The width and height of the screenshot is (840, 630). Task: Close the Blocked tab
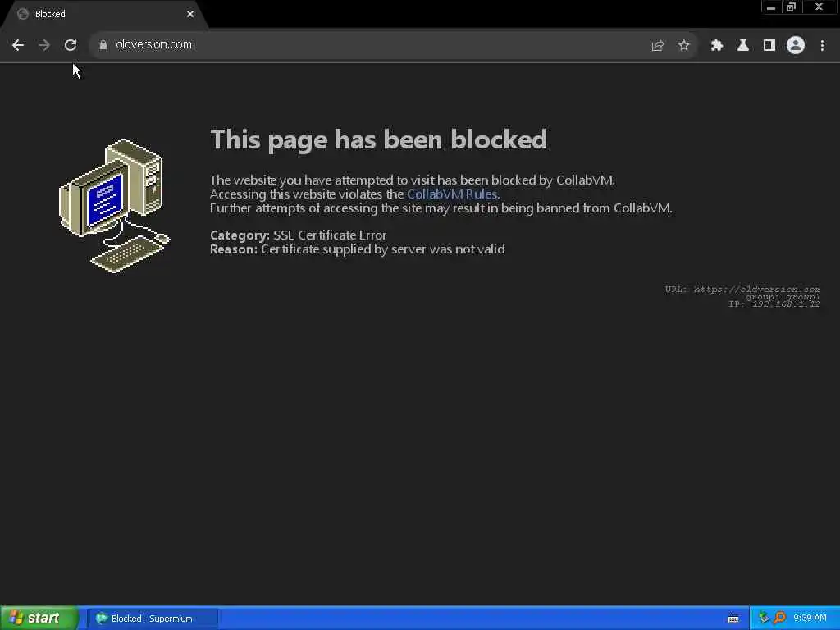tap(190, 15)
